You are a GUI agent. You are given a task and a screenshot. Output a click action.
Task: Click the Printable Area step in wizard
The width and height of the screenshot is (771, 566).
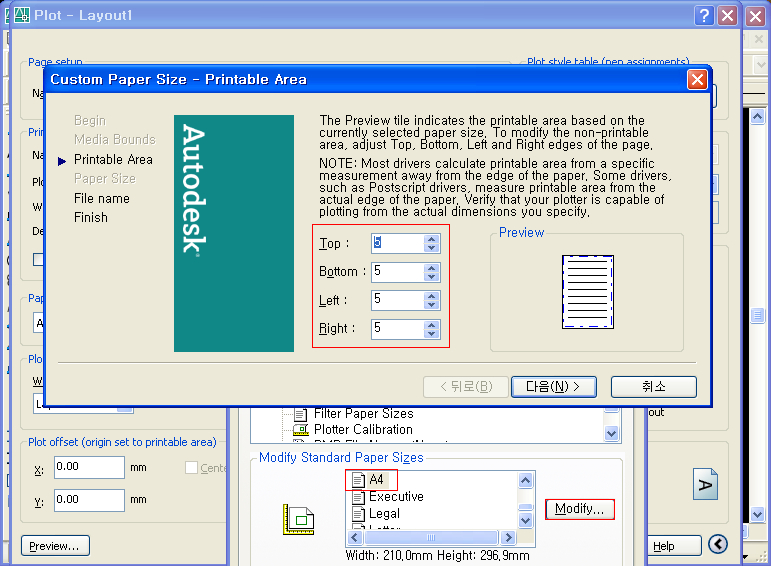click(x=113, y=160)
